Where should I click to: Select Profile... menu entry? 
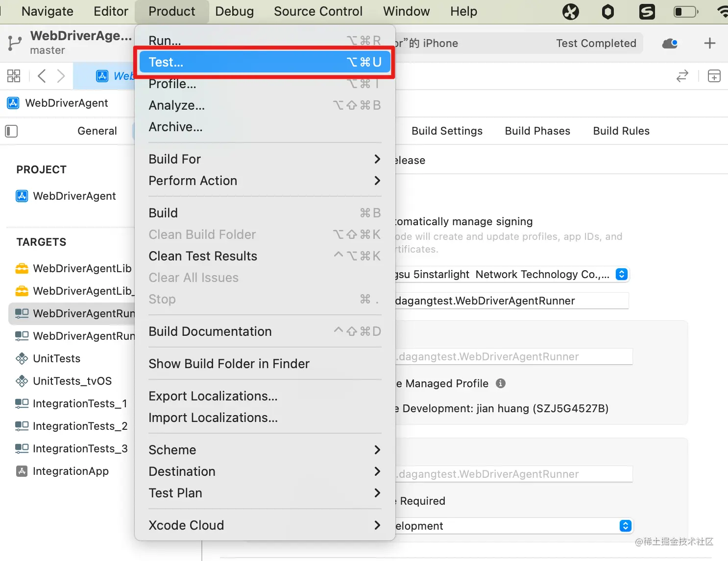pyautogui.click(x=265, y=84)
